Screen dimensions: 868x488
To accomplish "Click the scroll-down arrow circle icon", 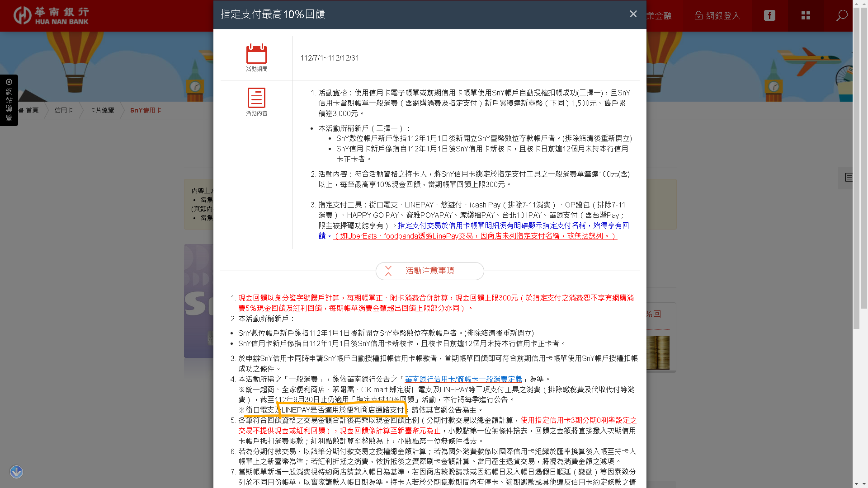I will tap(16, 472).
